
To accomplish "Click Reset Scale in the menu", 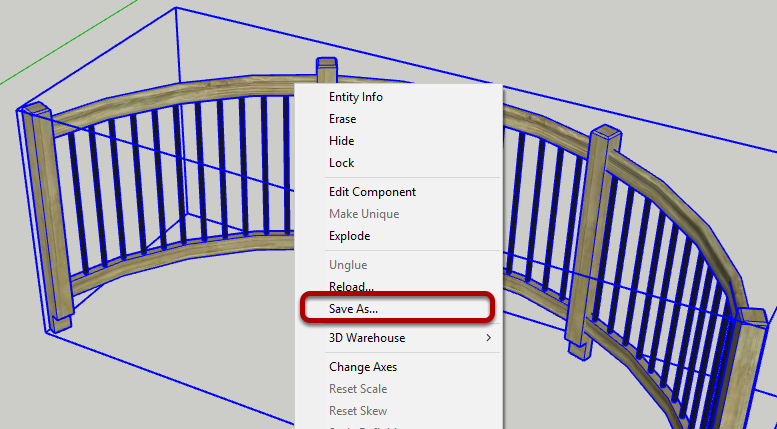I will point(358,389).
